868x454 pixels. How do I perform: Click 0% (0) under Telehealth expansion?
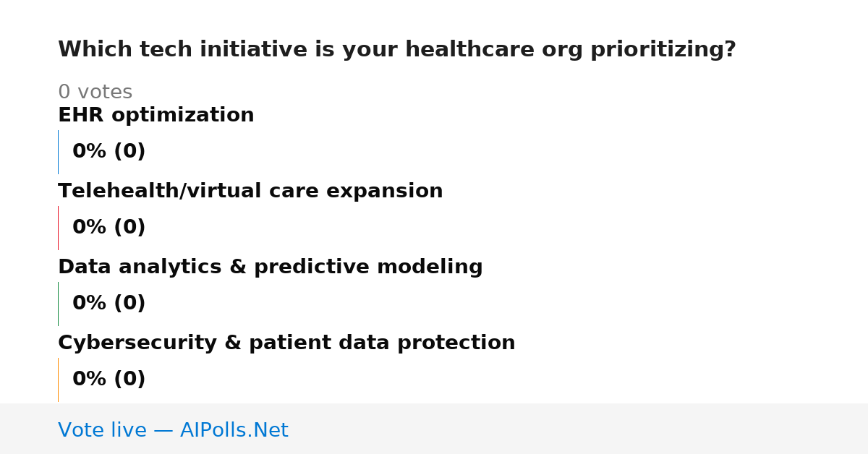point(109,228)
